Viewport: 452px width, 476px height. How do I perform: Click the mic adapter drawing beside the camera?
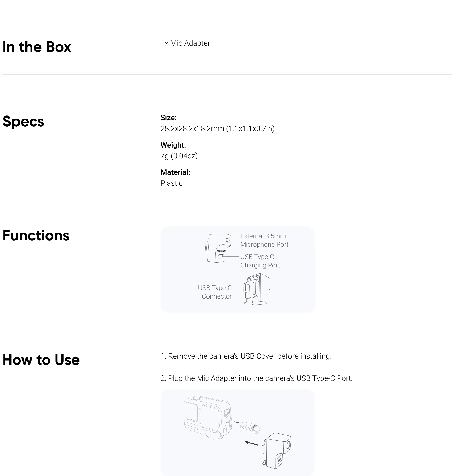tap(277, 451)
